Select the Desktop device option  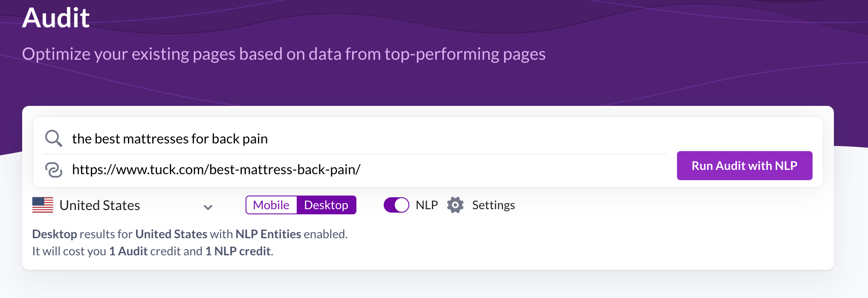tap(326, 205)
